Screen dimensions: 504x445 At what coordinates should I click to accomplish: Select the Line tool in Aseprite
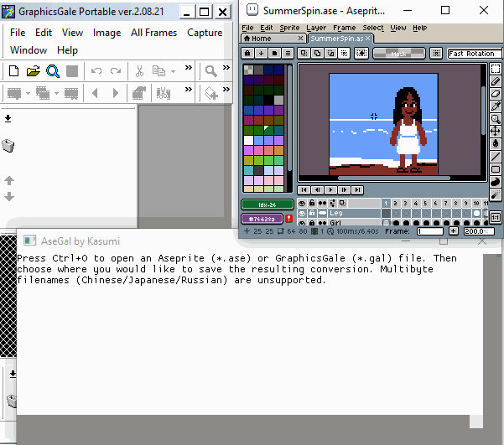[x=496, y=157]
